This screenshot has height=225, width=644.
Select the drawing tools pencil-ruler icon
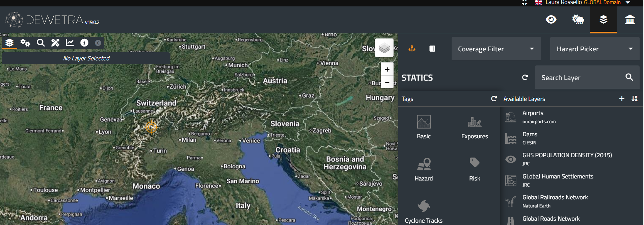click(x=55, y=43)
